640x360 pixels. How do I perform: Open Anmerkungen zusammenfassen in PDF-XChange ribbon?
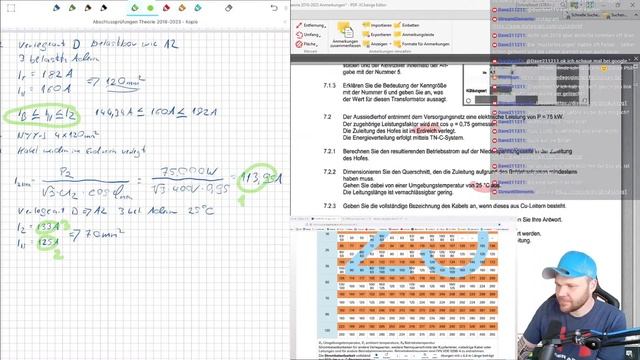point(345,35)
